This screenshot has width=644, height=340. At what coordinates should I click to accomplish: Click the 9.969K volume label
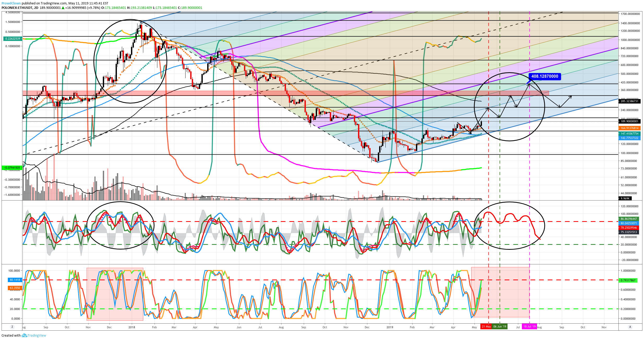point(625,198)
